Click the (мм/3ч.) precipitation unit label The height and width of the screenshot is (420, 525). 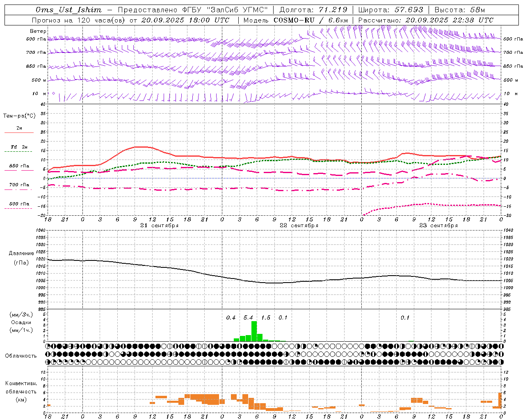coord(21,315)
